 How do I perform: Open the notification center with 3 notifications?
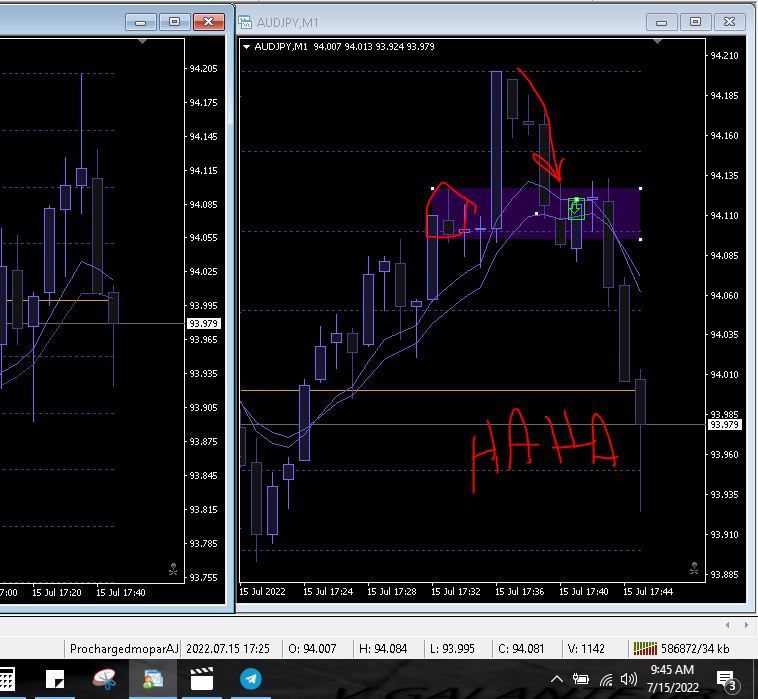(x=727, y=680)
